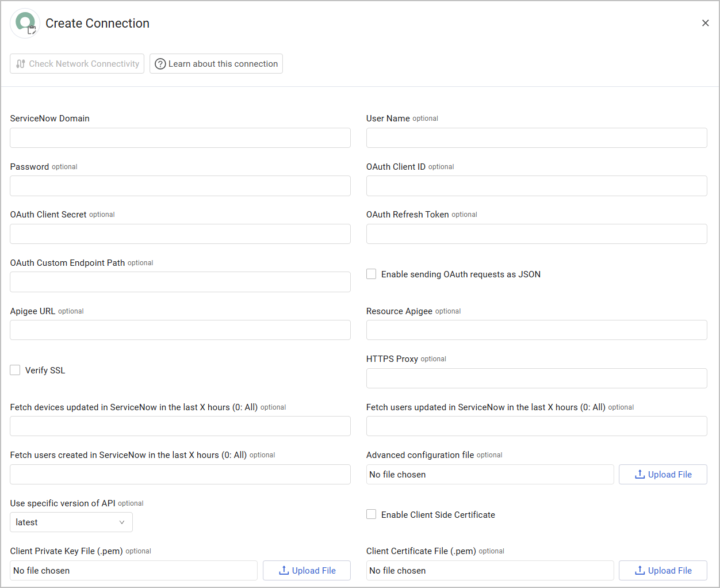Click the network connectivity icon

coord(21,64)
